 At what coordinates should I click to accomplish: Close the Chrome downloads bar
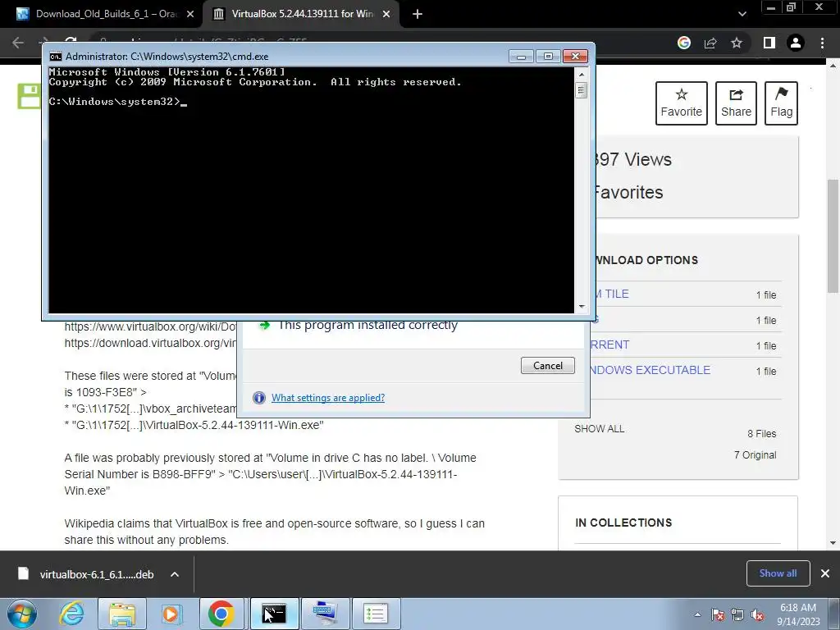coord(825,573)
